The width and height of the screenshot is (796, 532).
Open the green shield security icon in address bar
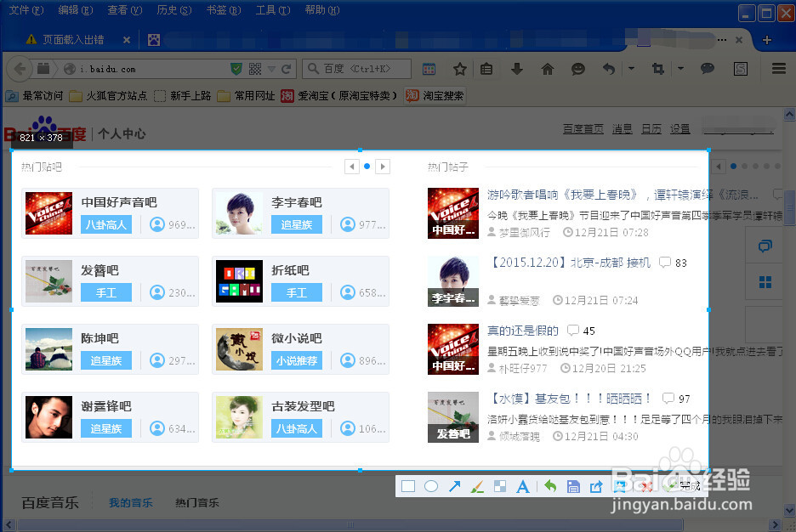236,69
